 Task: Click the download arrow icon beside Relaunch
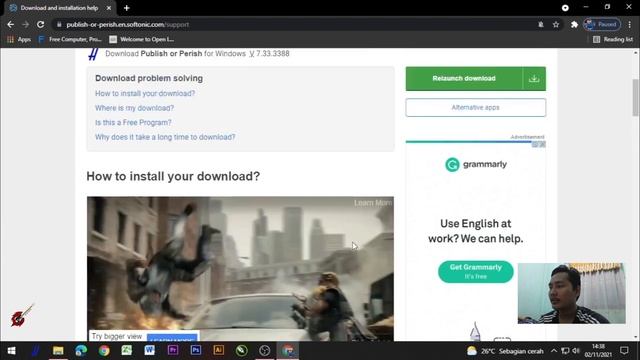tap(534, 78)
